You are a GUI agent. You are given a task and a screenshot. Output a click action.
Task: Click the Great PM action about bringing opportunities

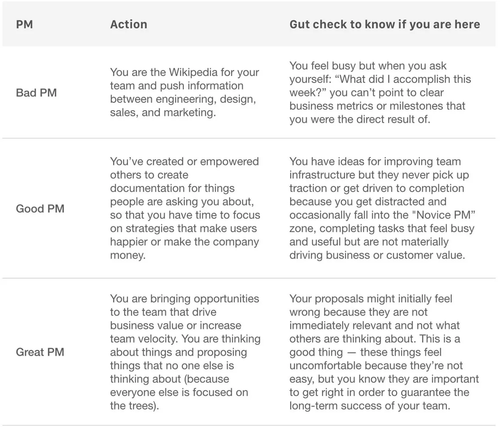tap(185, 352)
